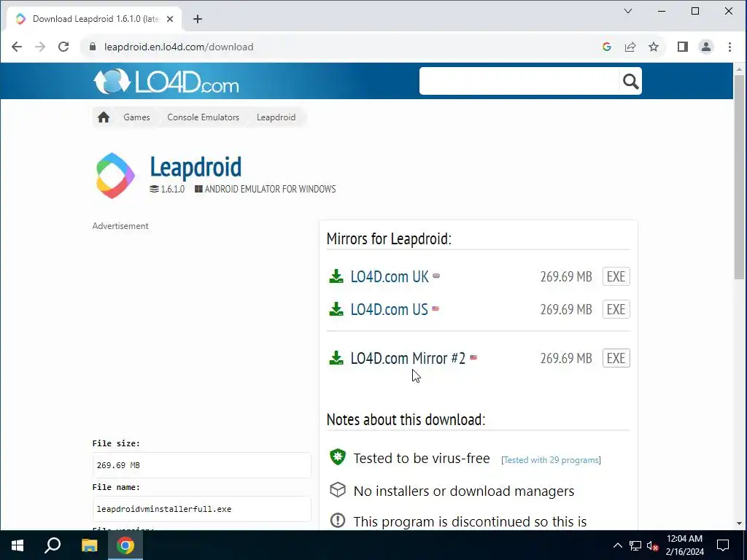Click the page vertical scrollbar thumb
747x560 pixels.
coord(739,176)
